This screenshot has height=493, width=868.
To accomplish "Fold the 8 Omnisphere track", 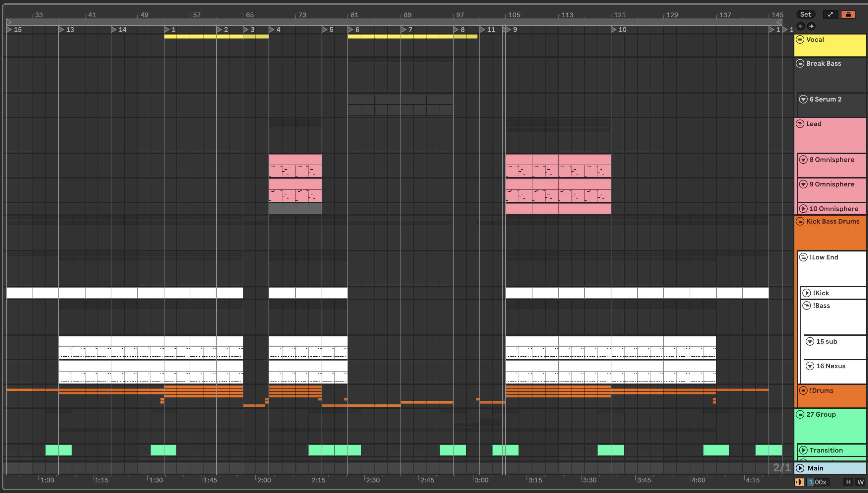I will point(803,160).
